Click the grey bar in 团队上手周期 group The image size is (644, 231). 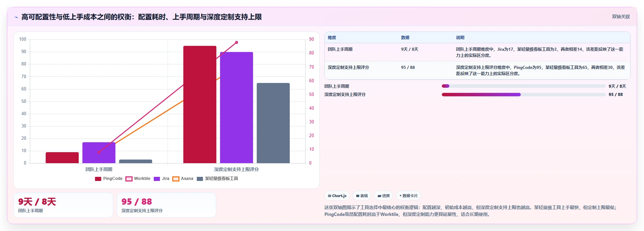point(136,161)
